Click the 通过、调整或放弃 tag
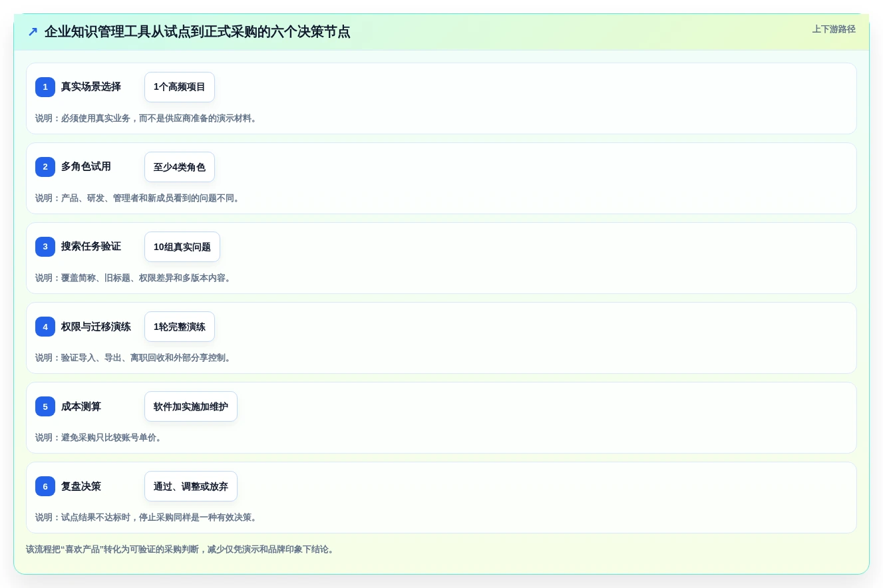 (x=191, y=486)
